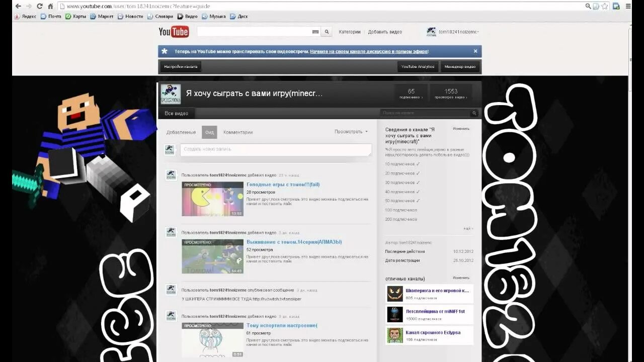This screenshot has height=362, width=644.
Task: Bookmark this page with the star icon
Action: click(605, 6)
